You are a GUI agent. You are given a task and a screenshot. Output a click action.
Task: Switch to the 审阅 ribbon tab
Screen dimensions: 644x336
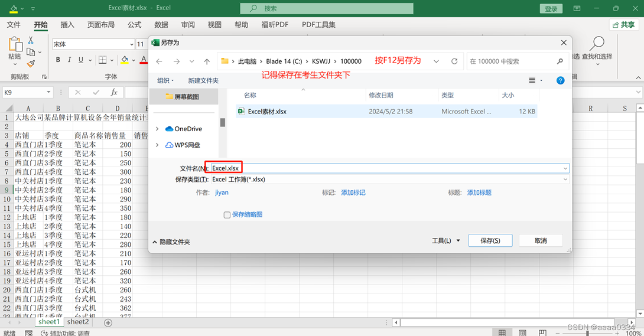pos(188,25)
